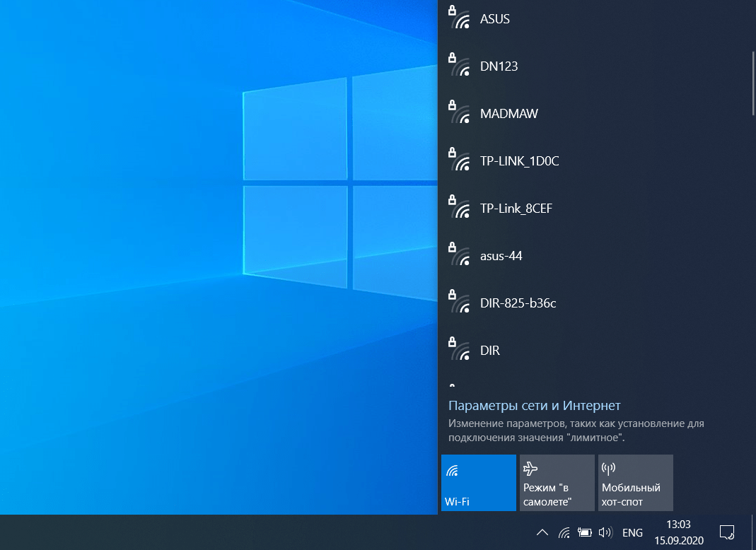Click the asus-44 Wi-Fi signal icon
The height and width of the screenshot is (550, 756).
(459, 254)
